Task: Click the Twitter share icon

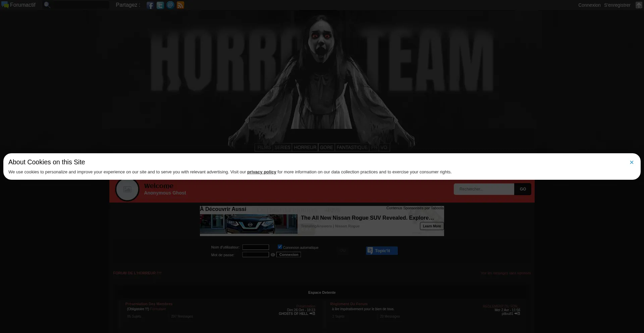Action: click(160, 5)
